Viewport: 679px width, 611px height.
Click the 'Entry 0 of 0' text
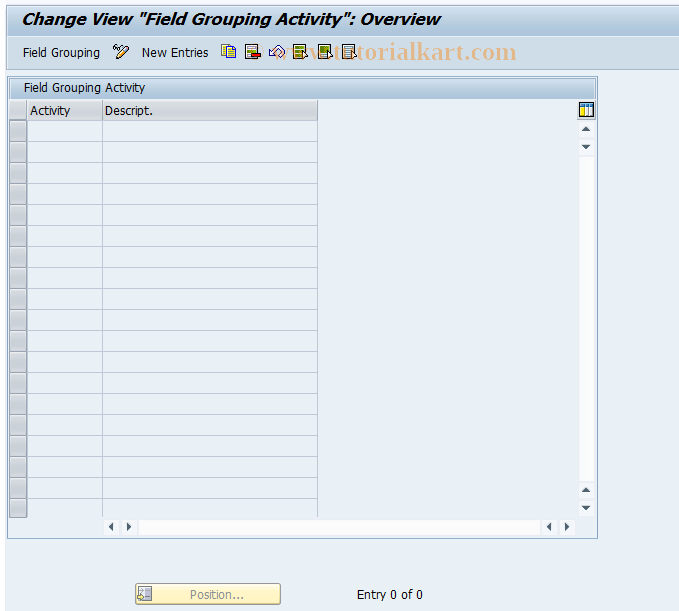coord(389,594)
